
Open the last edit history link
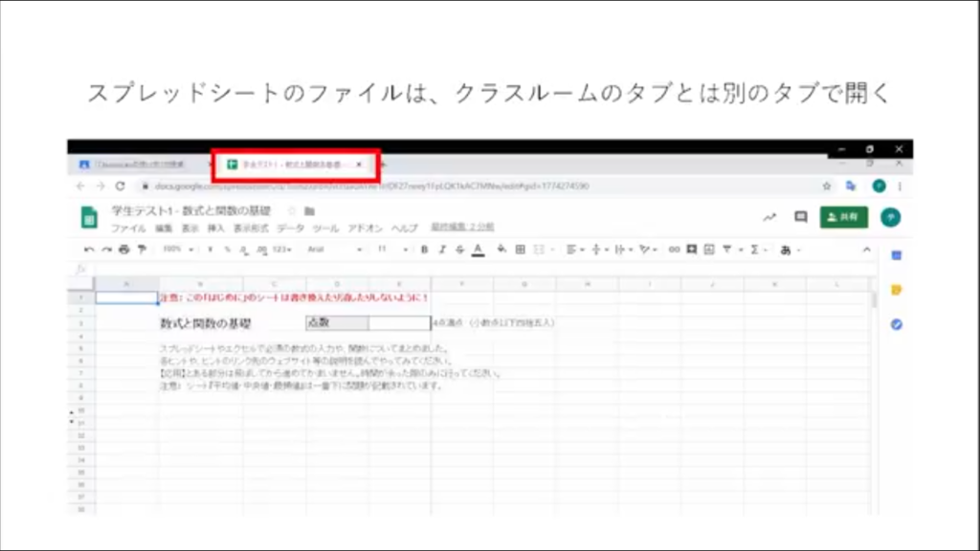[x=462, y=227]
